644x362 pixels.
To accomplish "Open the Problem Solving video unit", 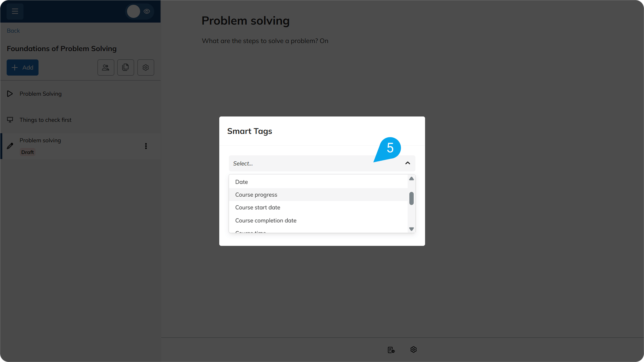I will tap(41, 94).
